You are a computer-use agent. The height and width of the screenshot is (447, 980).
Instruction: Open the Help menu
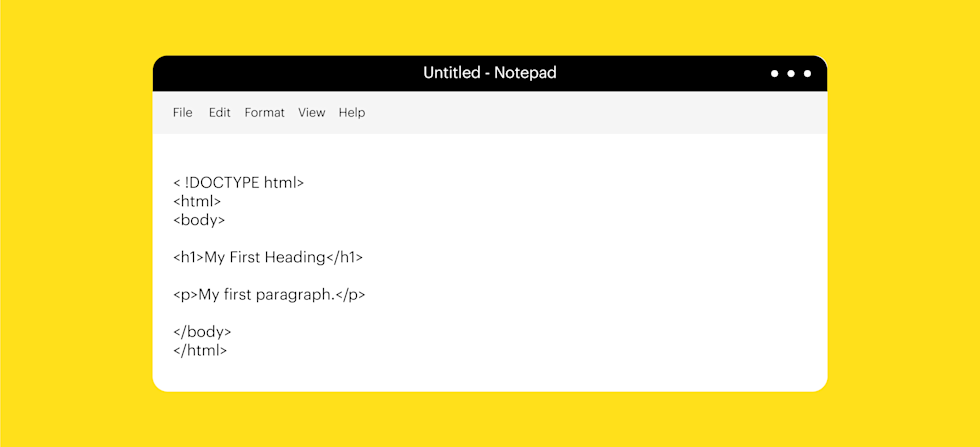[352, 113]
